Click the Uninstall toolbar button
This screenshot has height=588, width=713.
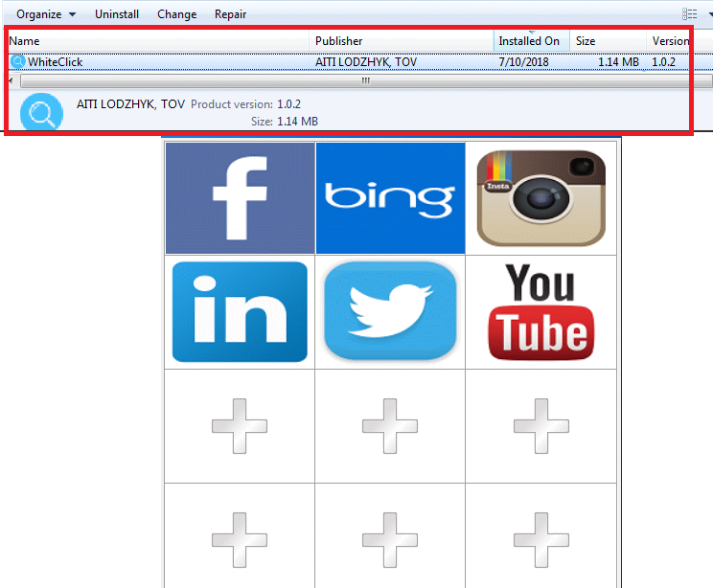(117, 14)
